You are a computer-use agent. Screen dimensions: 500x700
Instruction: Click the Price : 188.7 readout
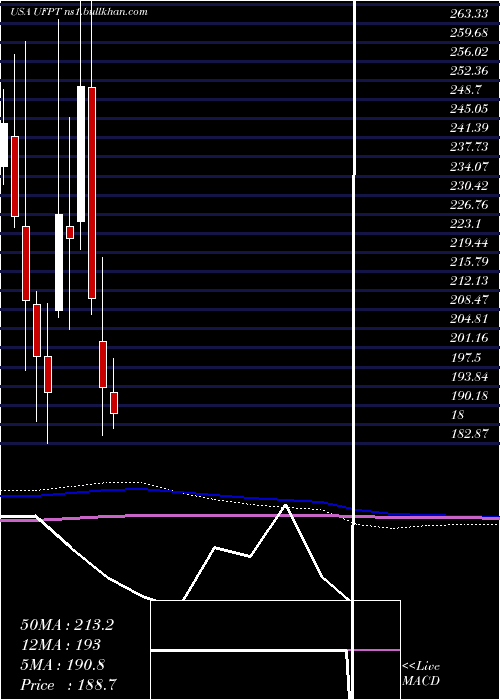click(x=69, y=685)
